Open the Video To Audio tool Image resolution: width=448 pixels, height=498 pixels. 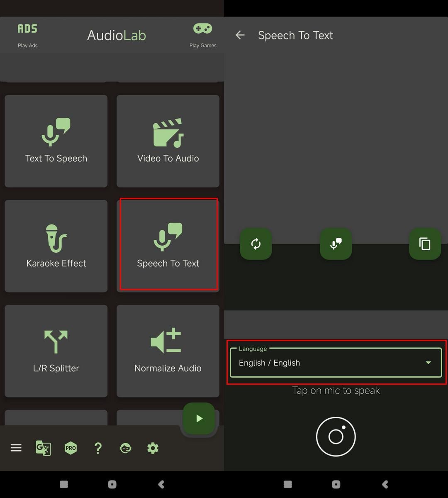(168, 141)
